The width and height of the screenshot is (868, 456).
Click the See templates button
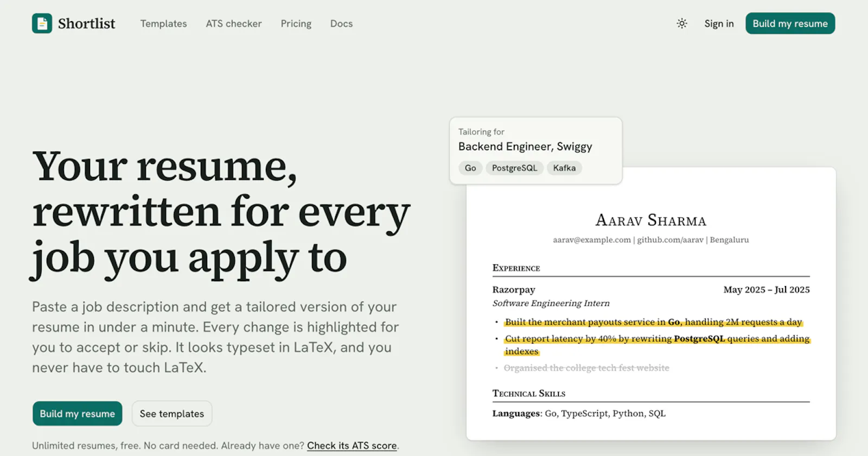coord(172,414)
